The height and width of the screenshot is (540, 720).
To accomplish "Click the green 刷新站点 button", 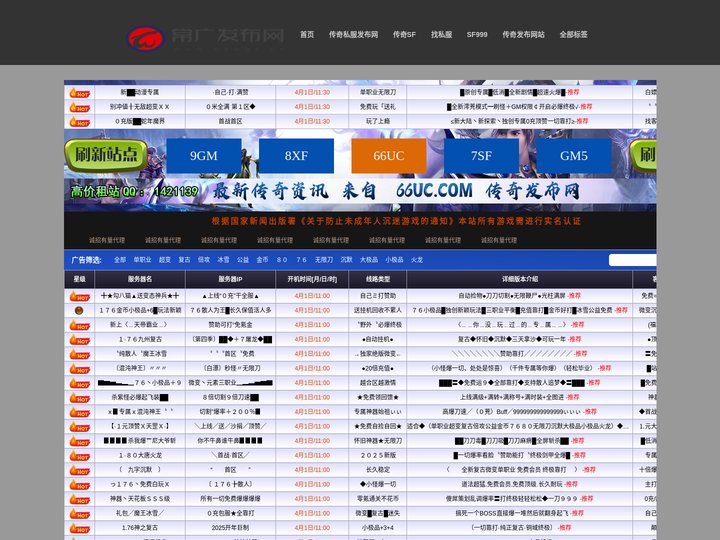I will coord(106,155).
